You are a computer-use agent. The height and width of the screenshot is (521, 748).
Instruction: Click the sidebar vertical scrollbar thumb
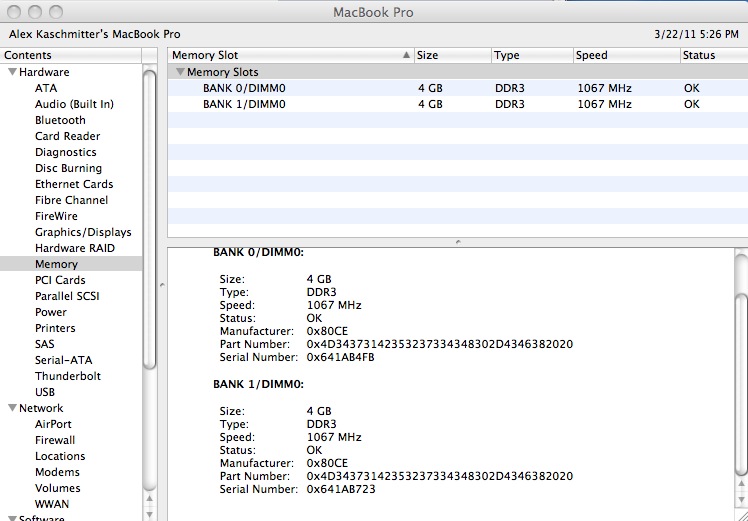point(150,219)
